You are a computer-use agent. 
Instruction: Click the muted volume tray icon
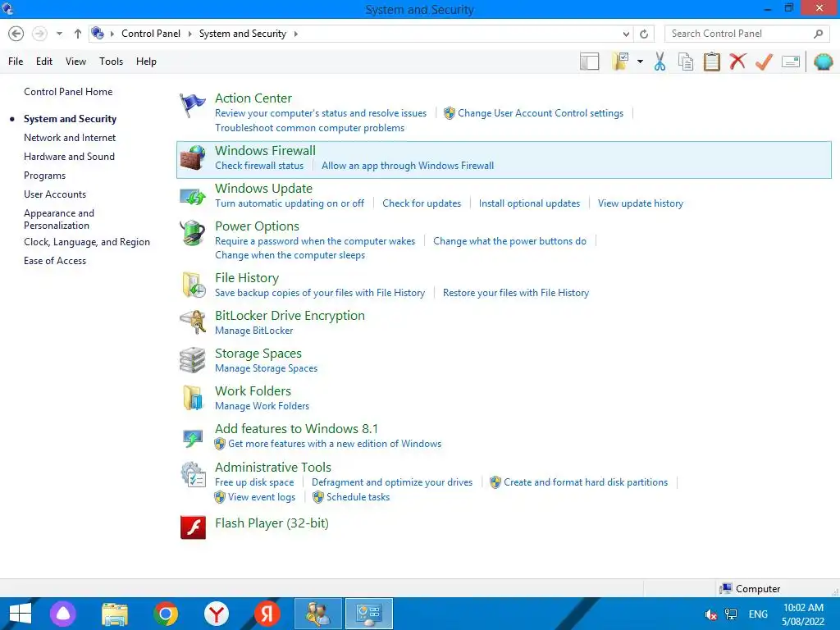[711, 614]
